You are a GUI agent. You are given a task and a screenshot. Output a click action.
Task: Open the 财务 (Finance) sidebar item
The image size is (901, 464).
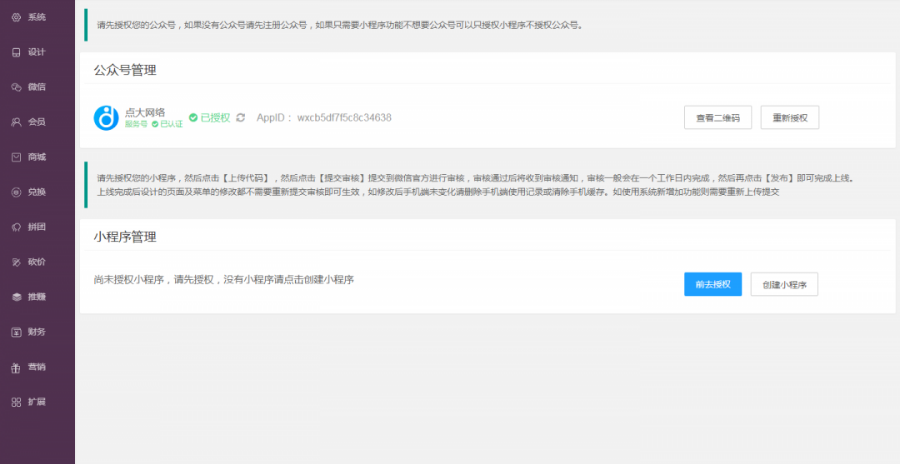(x=30, y=332)
